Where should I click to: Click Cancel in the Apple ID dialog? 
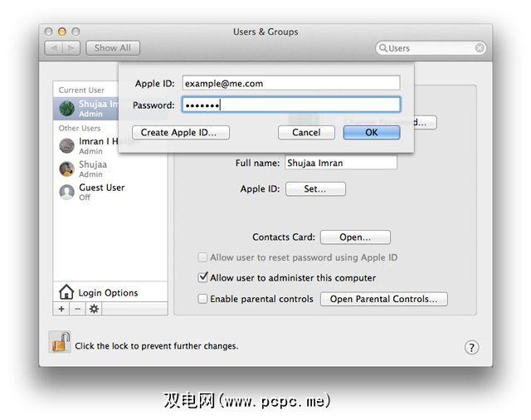306,133
